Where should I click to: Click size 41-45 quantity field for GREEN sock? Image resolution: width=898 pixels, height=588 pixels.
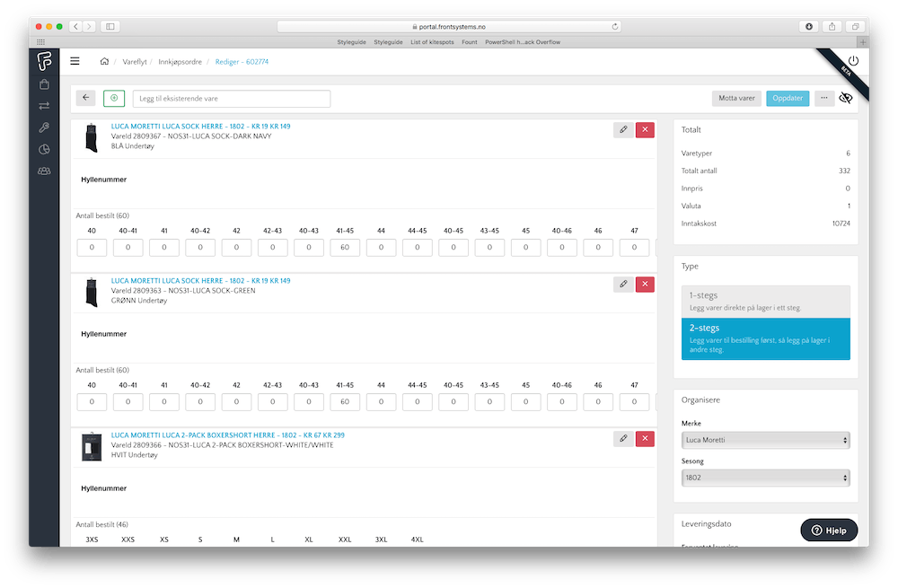[x=345, y=402]
